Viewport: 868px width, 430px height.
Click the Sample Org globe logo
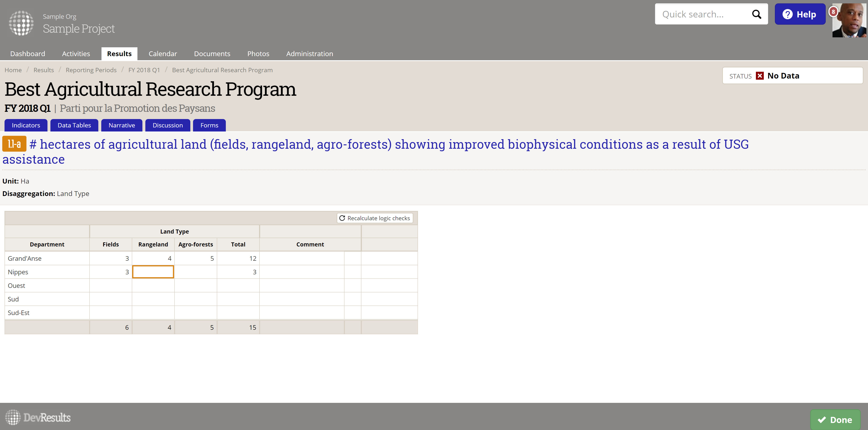coord(21,23)
